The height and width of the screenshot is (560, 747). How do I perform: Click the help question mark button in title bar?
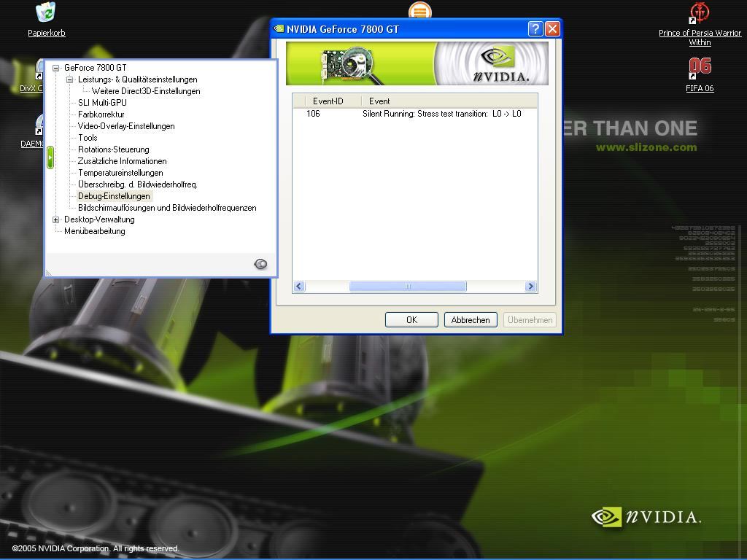[x=535, y=29]
